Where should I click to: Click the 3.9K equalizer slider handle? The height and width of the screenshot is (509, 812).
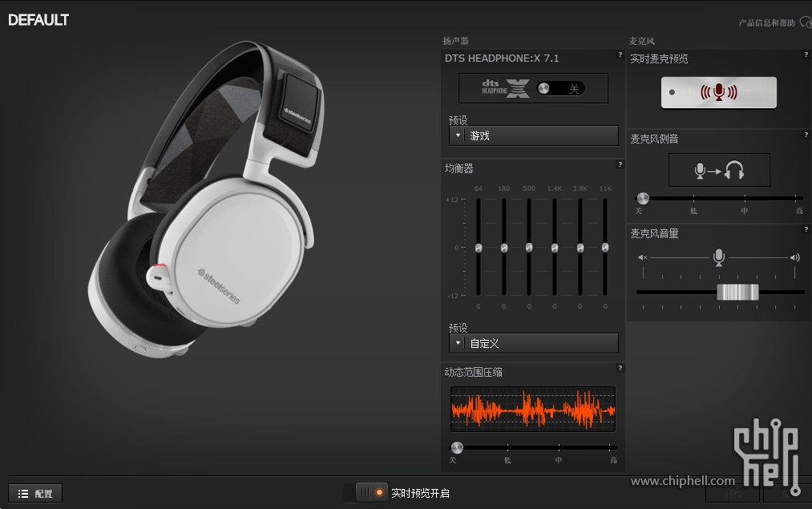pyautogui.click(x=580, y=248)
